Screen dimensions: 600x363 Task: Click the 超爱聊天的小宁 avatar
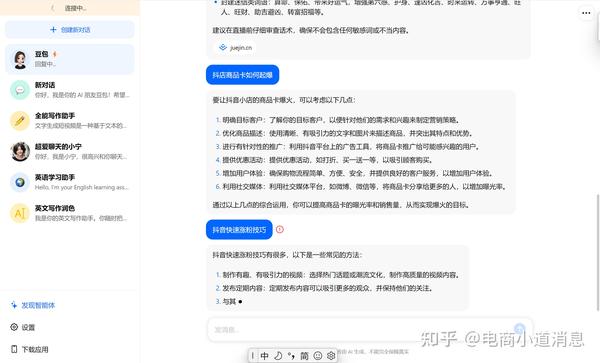tap(20, 151)
